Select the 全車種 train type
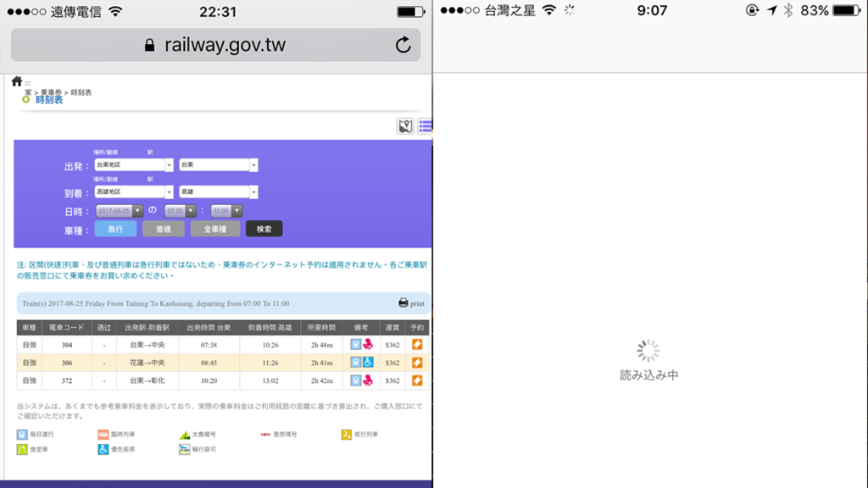Screen dimensions: 868x488 (x=215, y=229)
